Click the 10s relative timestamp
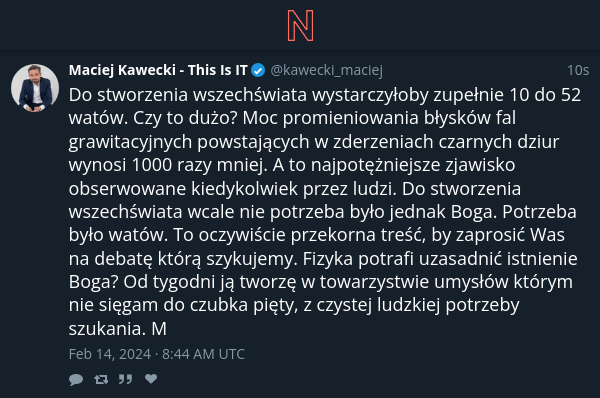The width and height of the screenshot is (600, 398). click(x=578, y=70)
